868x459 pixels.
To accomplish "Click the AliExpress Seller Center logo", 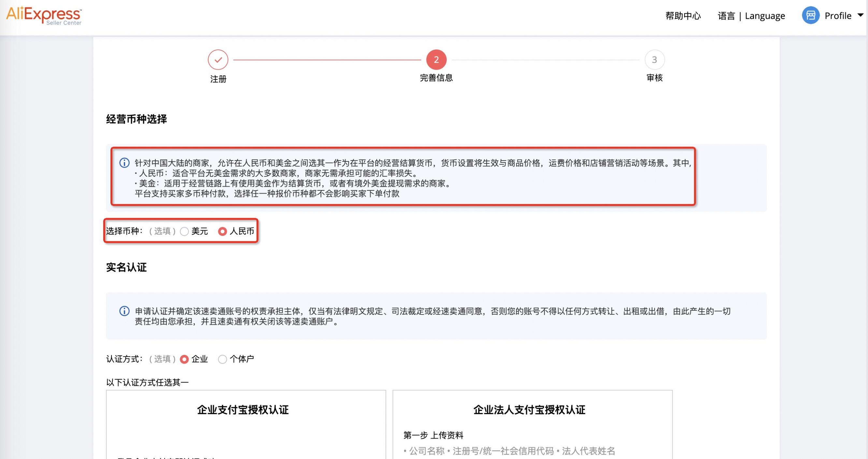I will coord(44,16).
